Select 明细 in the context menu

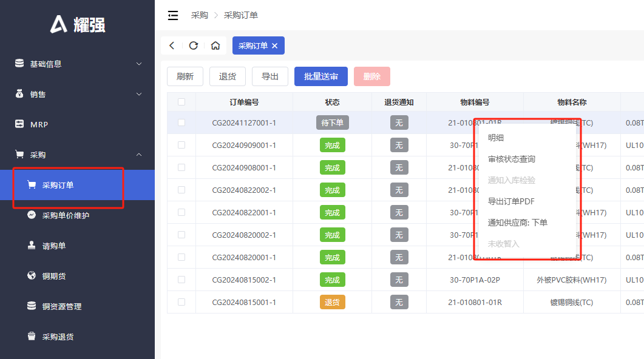(496, 138)
